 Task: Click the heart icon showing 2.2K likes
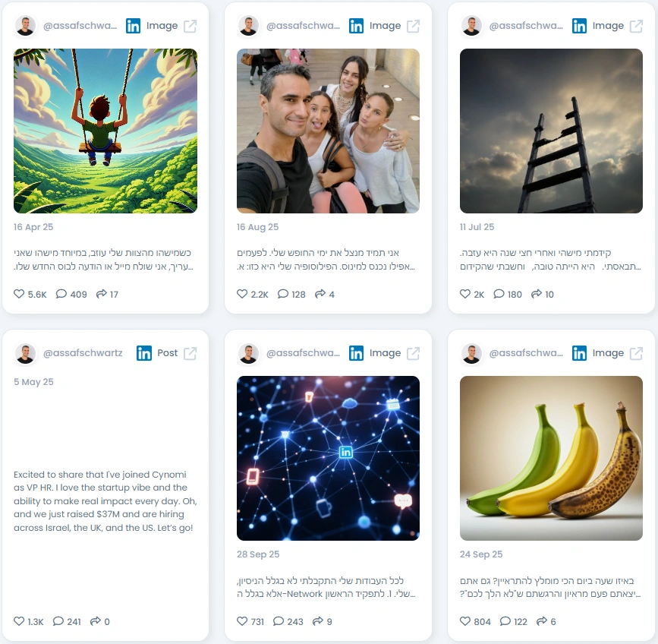pyautogui.click(x=242, y=294)
